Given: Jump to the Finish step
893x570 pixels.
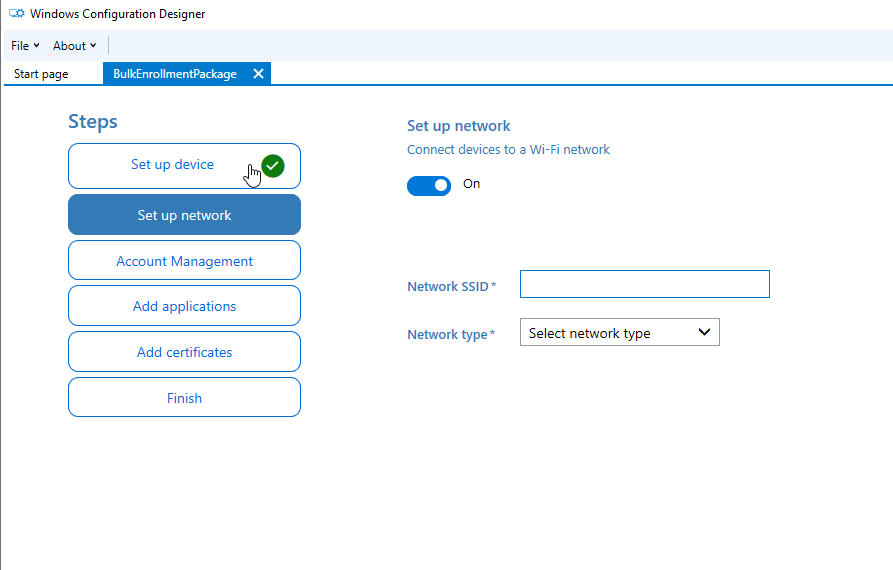Looking at the screenshot, I should pyautogui.click(x=185, y=397).
